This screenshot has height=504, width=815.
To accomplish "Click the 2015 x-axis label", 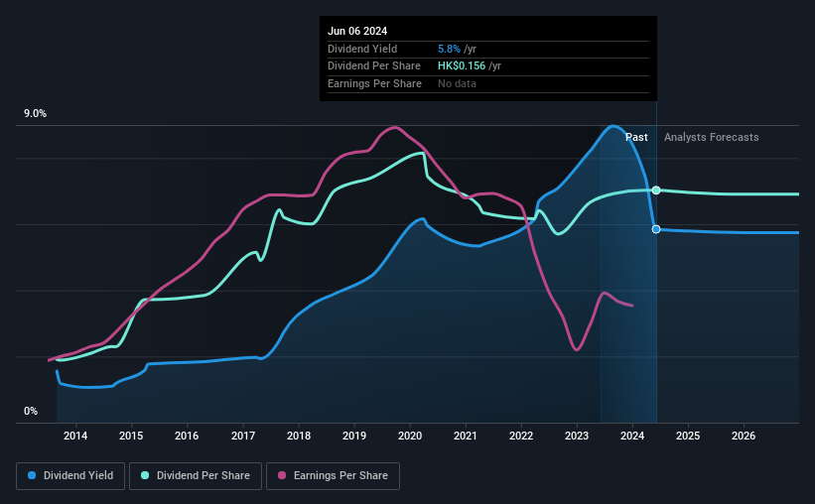I will click(x=131, y=436).
